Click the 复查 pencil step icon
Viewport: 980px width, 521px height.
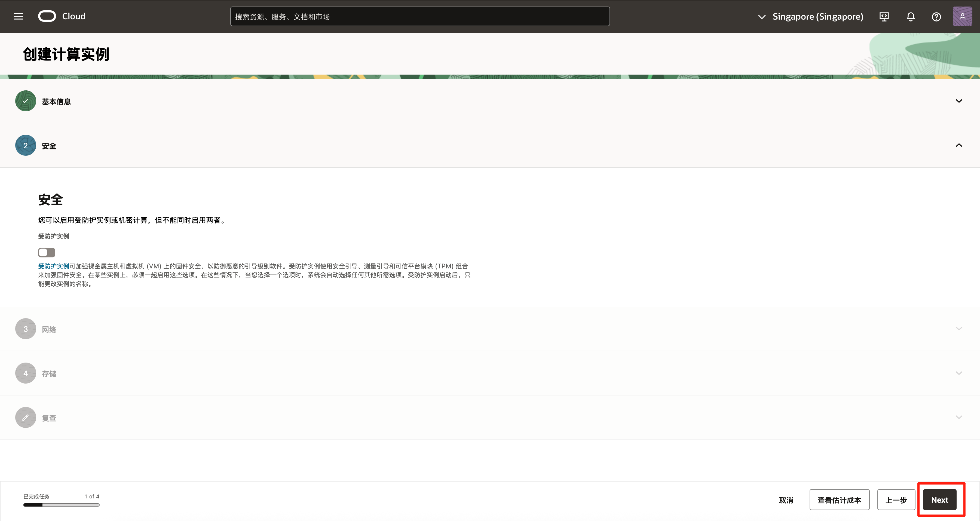pyautogui.click(x=26, y=418)
